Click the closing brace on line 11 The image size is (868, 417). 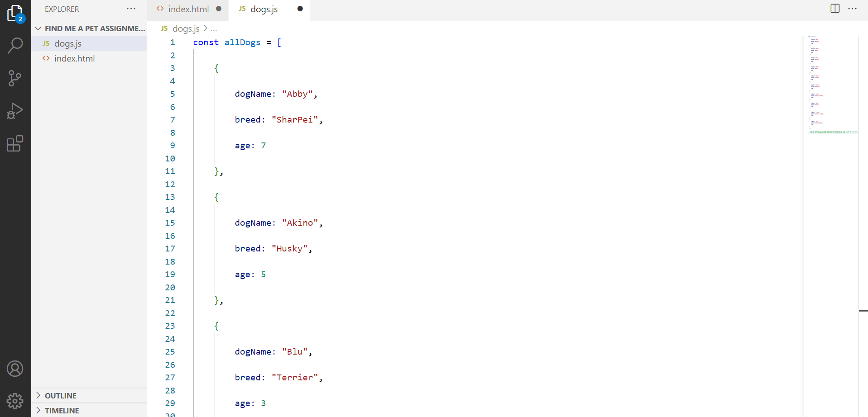coord(216,171)
